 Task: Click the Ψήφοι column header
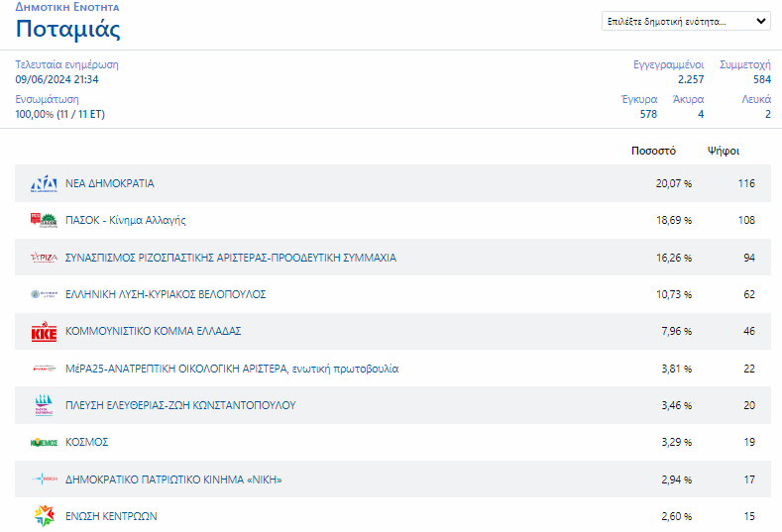[724, 151]
